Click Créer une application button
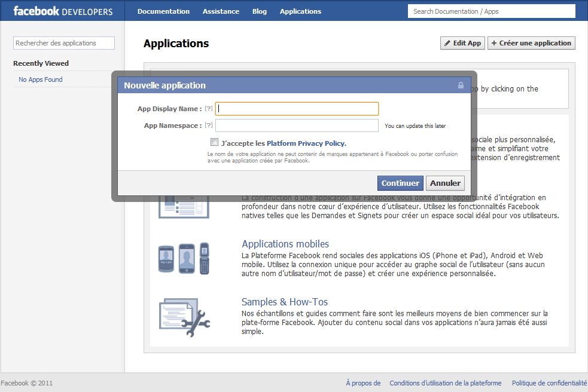The height and width of the screenshot is (392, 588). (x=531, y=43)
